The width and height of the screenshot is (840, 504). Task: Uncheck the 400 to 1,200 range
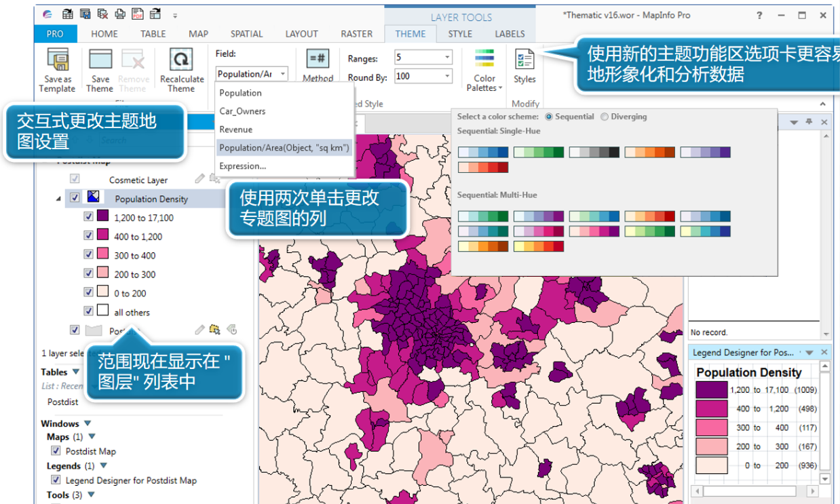tap(88, 235)
